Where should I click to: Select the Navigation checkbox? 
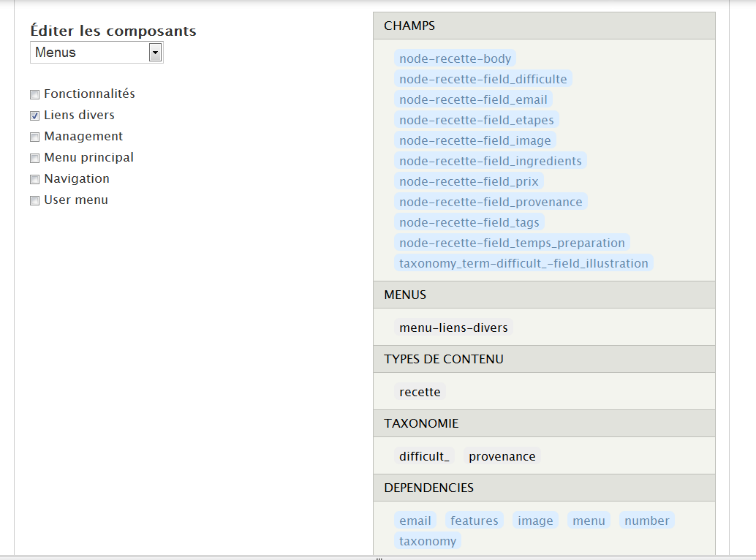tap(34, 179)
